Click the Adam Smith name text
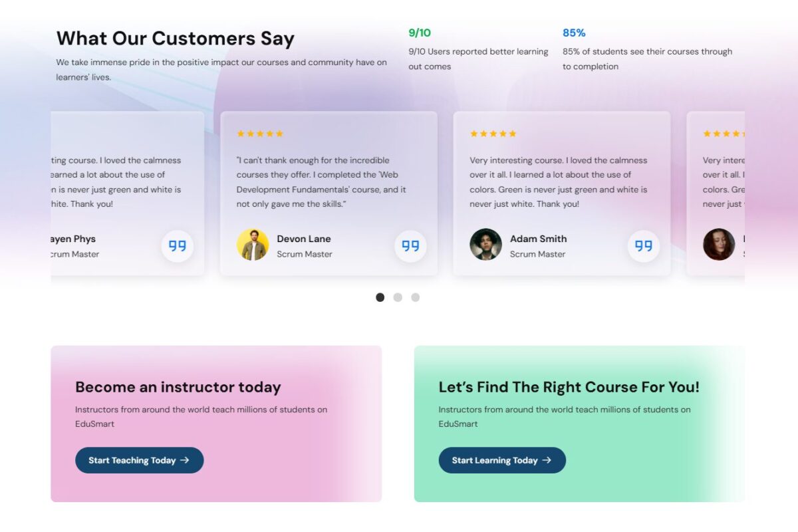The height and width of the screenshot is (532, 798). coord(538,239)
